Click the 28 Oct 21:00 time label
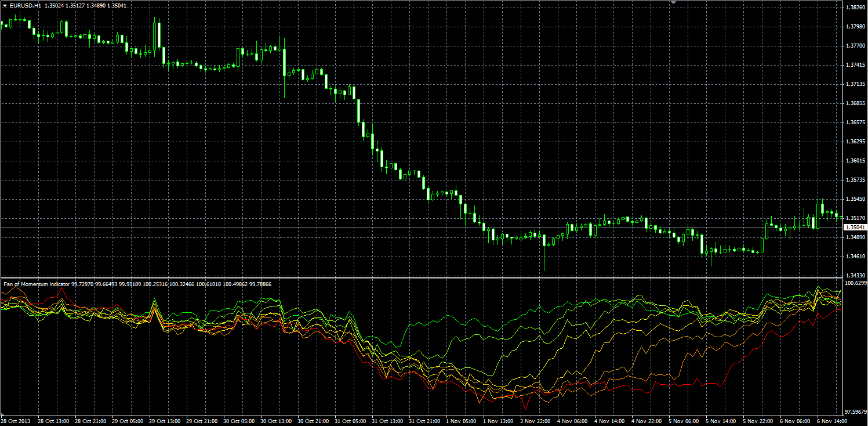The height and width of the screenshot is (426, 868). pos(90,421)
